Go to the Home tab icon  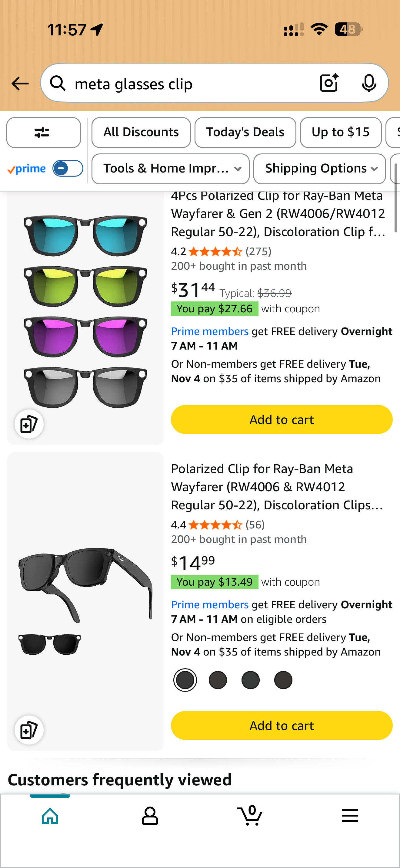pyautogui.click(x=50, y=816)
